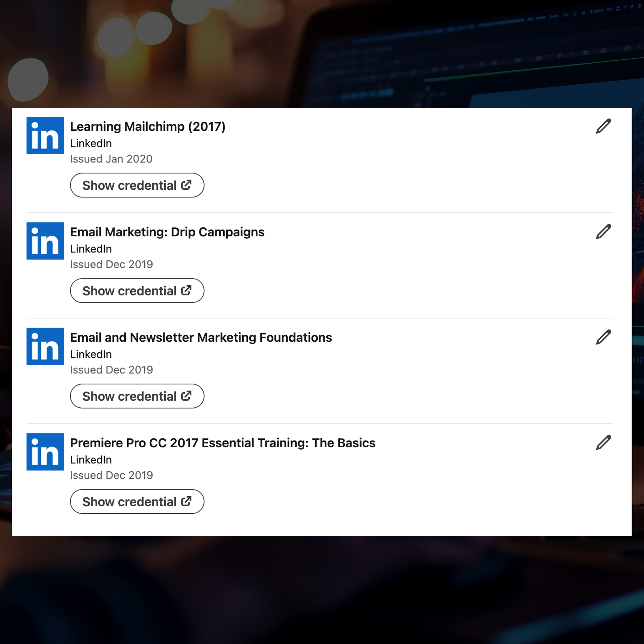Click LinkedIn logo beside Premiere Pro CC 2017 training

coord(45,452)
